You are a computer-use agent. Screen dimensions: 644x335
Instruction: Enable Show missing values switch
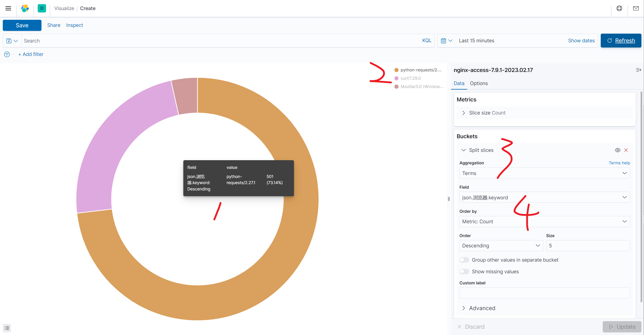(x=464, y=272)
